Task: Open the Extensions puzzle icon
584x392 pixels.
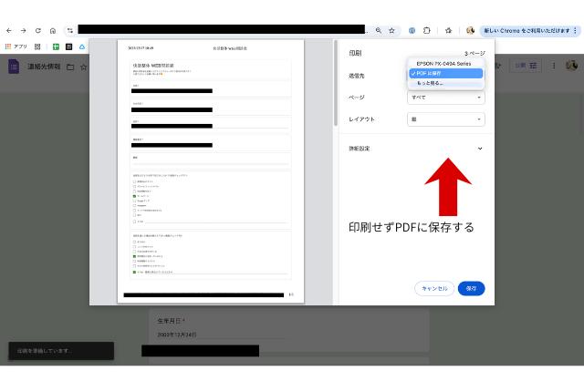Action: 427,30
